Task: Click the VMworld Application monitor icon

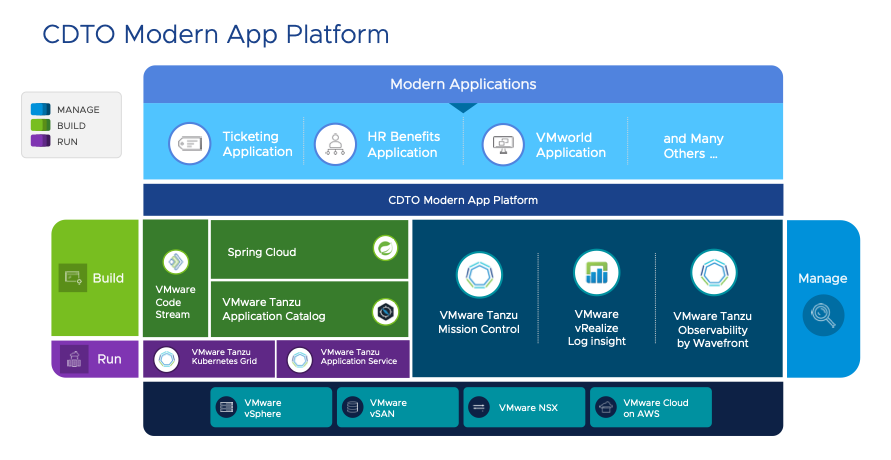Action: click(x=503, y=144)
